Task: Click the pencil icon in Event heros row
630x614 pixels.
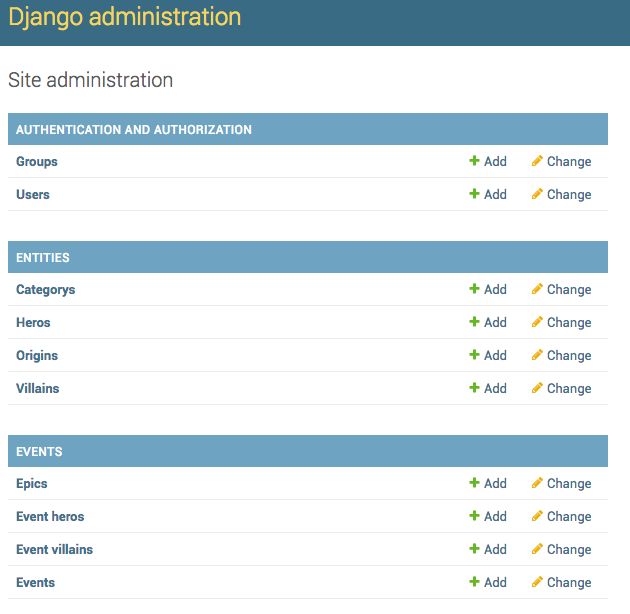Action: point(537,515)
